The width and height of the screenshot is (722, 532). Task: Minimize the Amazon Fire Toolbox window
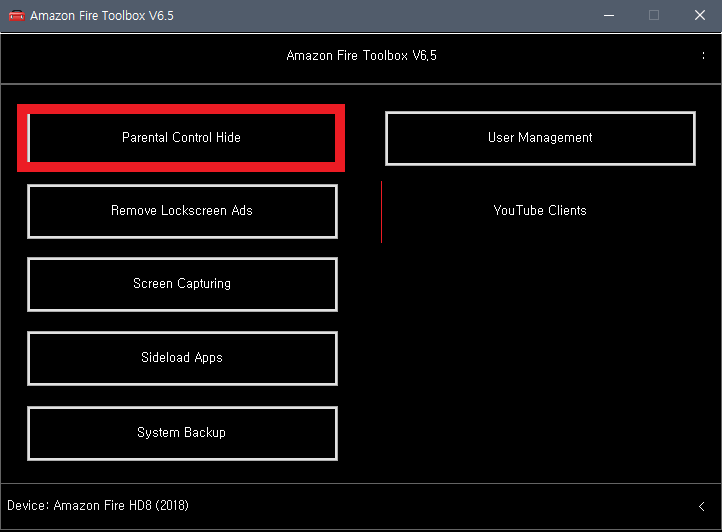609,15
